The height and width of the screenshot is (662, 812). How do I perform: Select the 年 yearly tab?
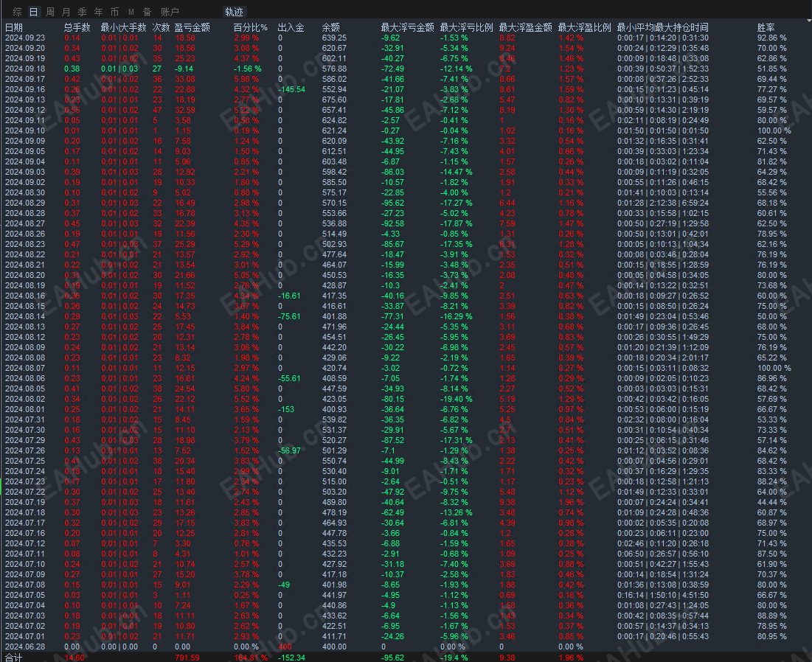click(98, 11)
